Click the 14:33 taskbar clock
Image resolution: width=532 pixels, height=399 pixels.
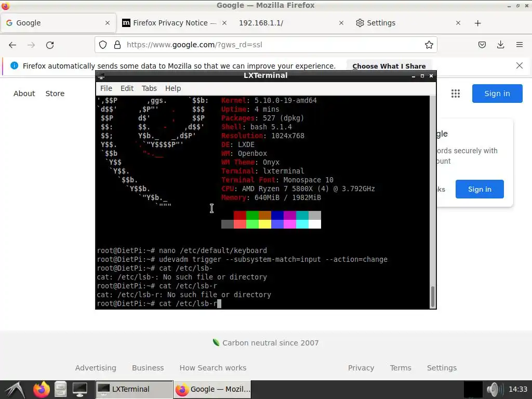point(518,389)
